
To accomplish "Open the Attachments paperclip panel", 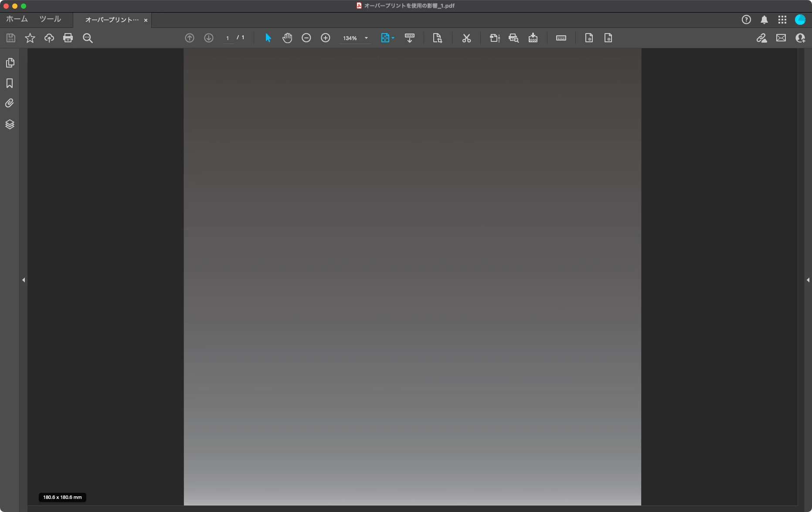I will [10, 103].
